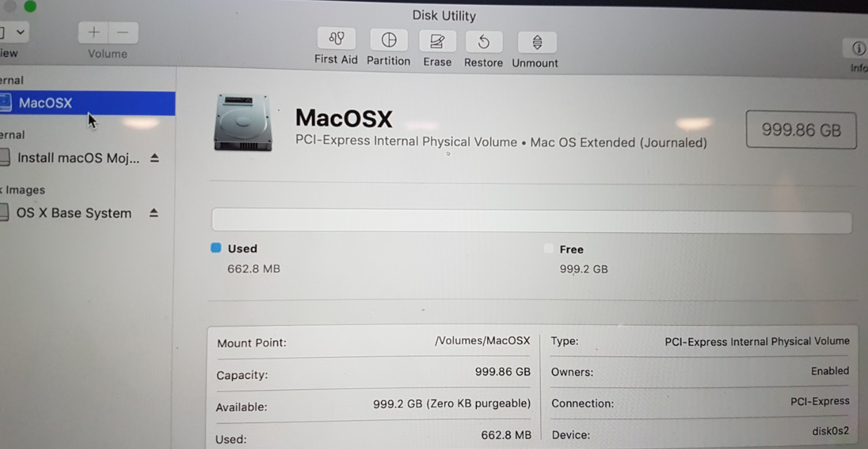Run First Aid from the toolbar
868x449 pixels.
click(x=336, y=39)
